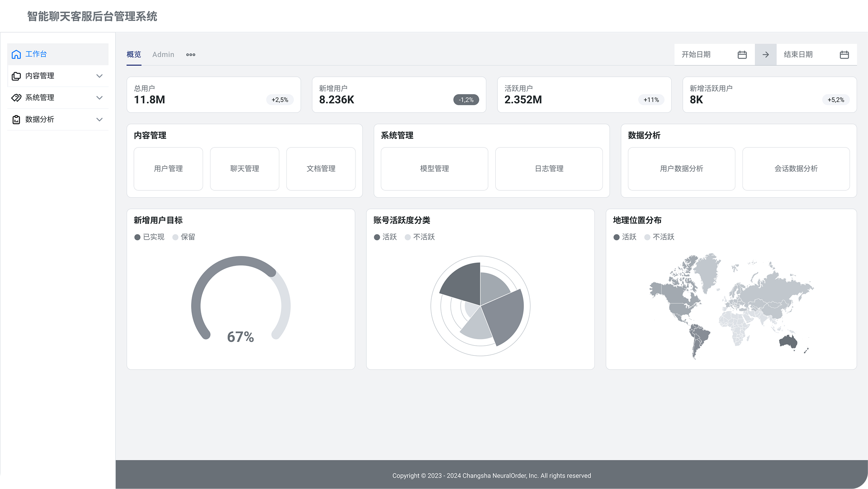Click the home icon beside 工作台

click(x=16, y=54)
